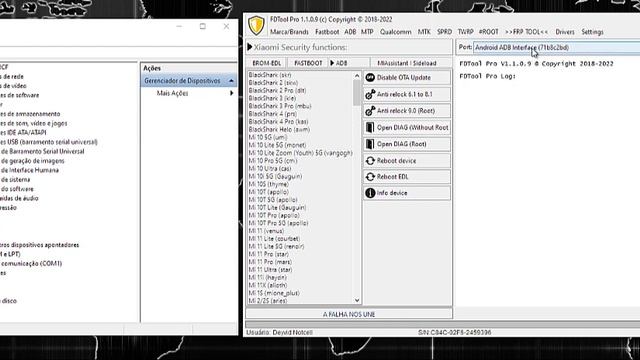
Task: Open the MTP menu
Action: 367,32
